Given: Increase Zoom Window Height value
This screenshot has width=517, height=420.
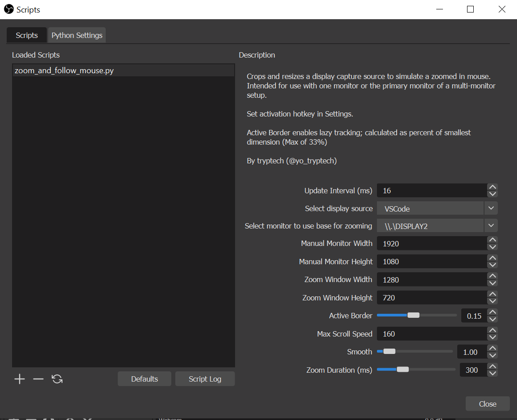Looking at the screenshot, I should [492, 294].
